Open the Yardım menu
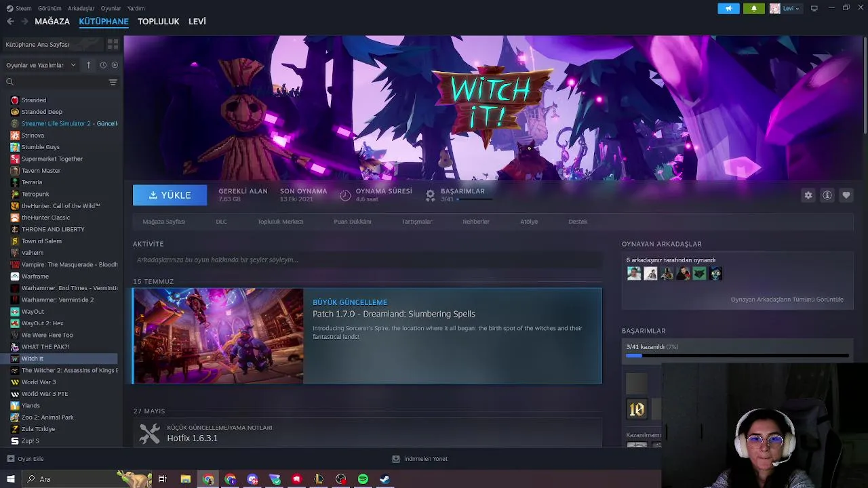868x488 pixels. point(136,8)
